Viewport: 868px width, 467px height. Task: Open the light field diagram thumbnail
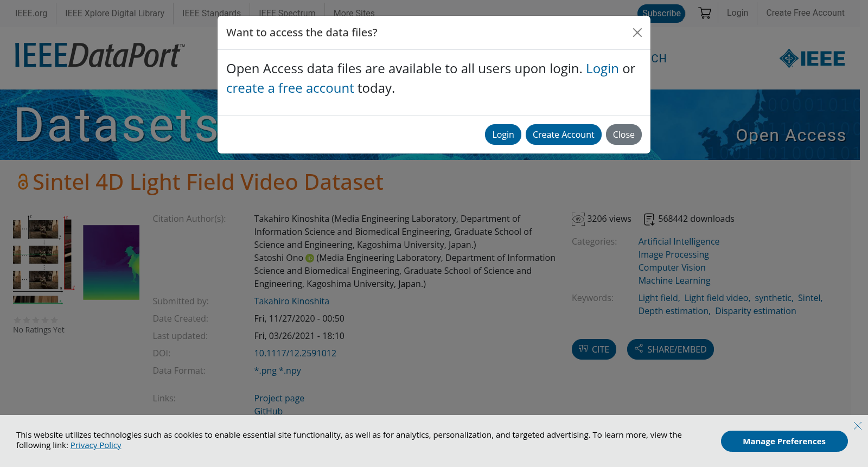[43, 259]
